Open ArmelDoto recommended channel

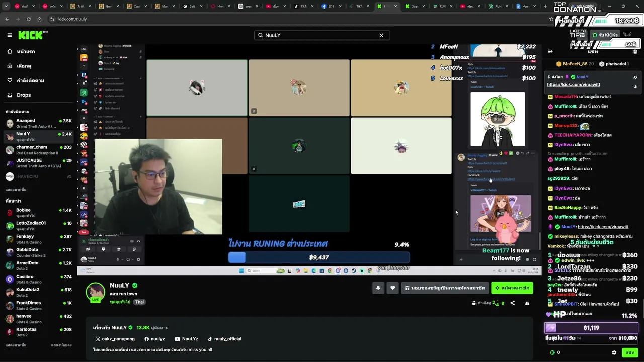[38, 266]
